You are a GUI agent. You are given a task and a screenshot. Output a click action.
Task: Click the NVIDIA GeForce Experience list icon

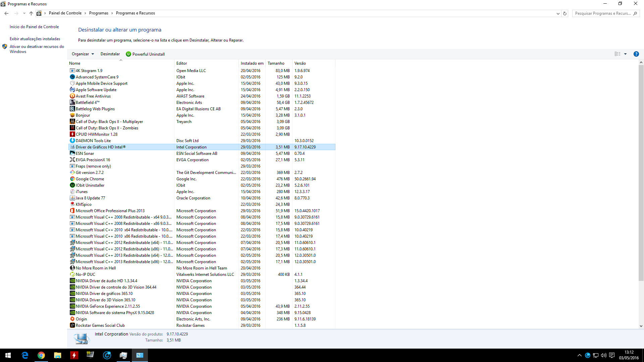(72, 306)
